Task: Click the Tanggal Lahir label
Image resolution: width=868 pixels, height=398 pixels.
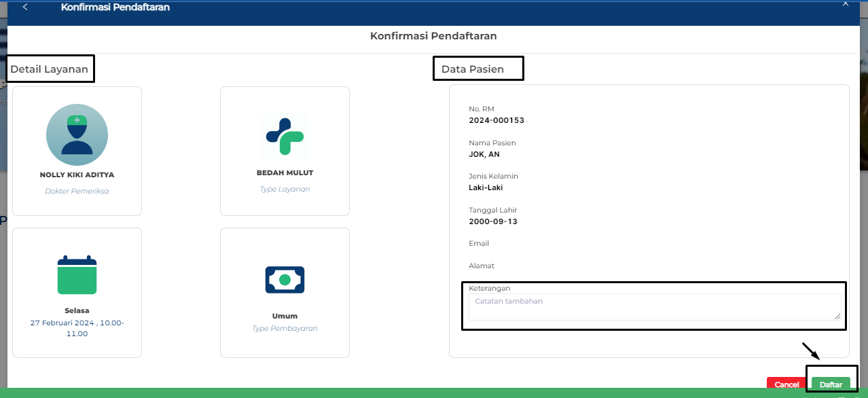Action: (x=493, y=210)
